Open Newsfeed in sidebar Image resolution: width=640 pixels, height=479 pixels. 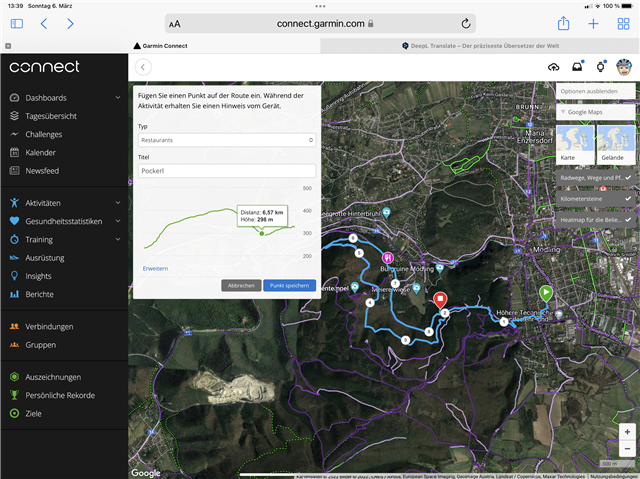coord(42,171)
